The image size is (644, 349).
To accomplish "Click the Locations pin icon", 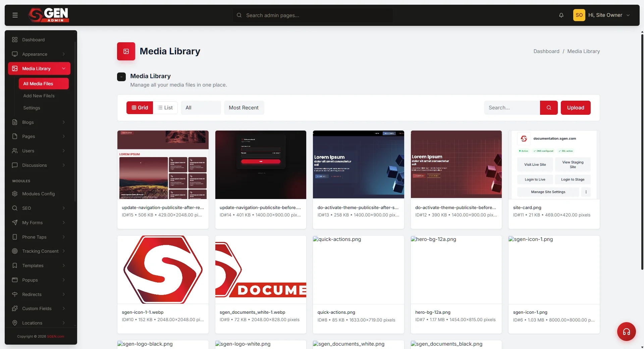I will (x=15, y=323).
